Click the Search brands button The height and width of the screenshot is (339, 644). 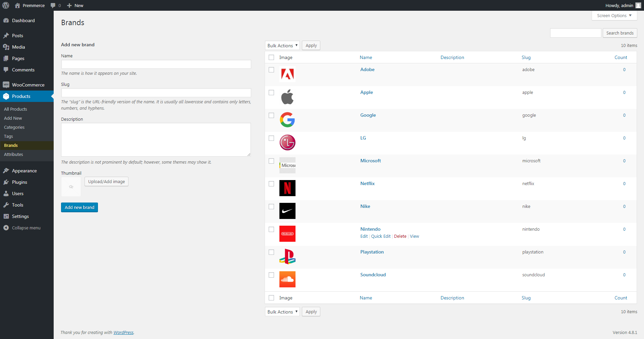pos(620,33)
